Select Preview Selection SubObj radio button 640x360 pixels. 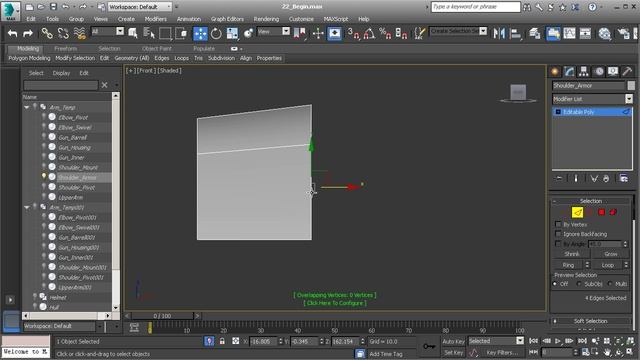(x=579, y=284)
